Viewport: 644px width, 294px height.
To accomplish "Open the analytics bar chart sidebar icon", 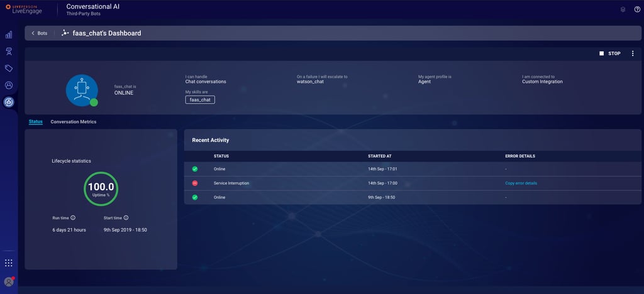I will tap(9, 35).
